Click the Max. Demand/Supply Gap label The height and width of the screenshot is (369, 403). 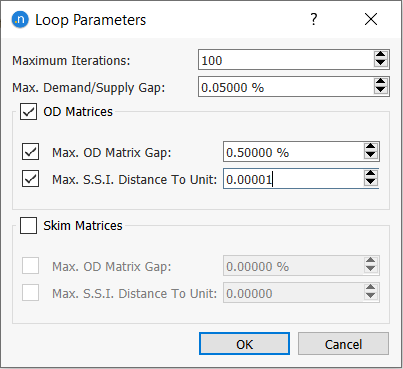click(89, 88)
